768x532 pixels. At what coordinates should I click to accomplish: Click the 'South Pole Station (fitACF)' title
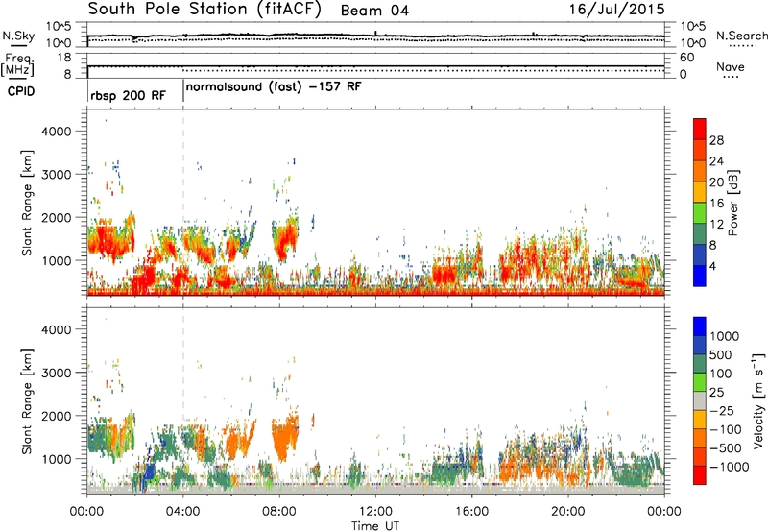204,9
